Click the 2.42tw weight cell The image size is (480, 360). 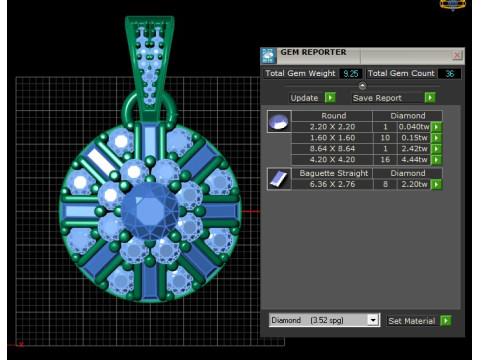coord(414,149)
